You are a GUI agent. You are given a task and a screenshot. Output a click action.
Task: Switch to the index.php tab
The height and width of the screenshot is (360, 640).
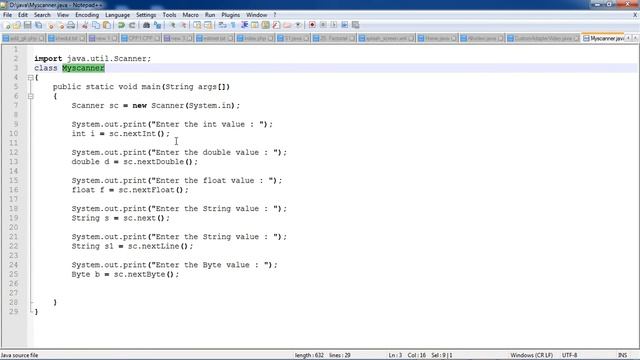[x=255, y=38]
